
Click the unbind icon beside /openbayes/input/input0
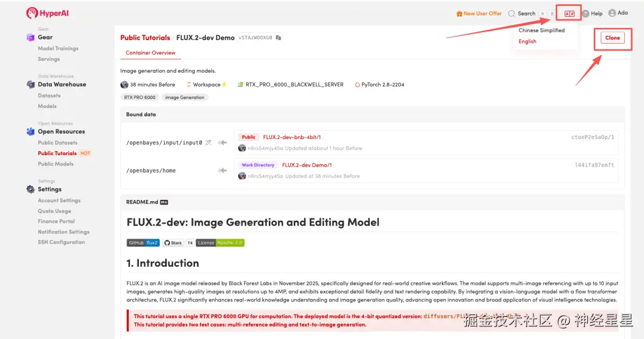pos(209,143)
